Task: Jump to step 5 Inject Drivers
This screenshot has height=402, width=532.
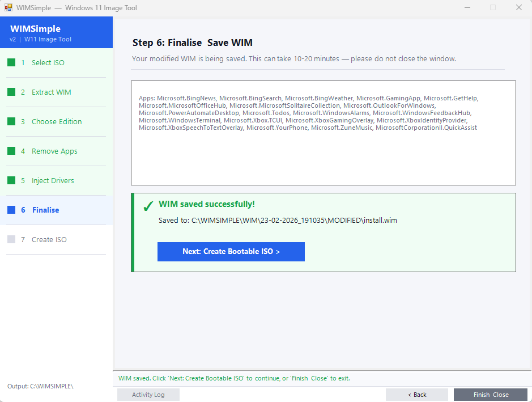Action: (x=53, y=181)
